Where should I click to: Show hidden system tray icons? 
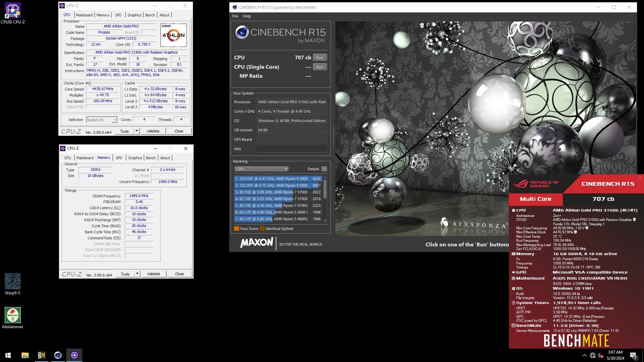pyautogui.click(x=585, y=355)
